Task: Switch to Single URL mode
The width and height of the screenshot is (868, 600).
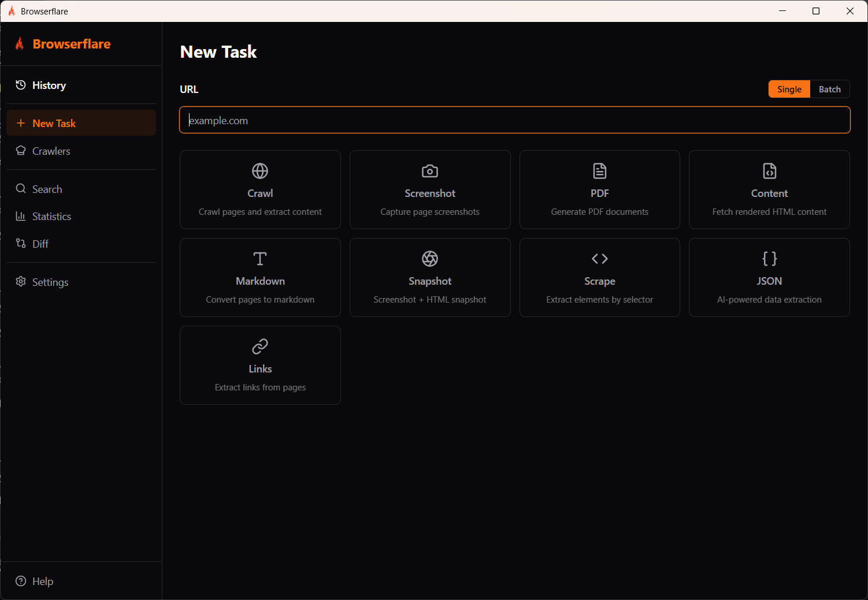Action: 789,89
